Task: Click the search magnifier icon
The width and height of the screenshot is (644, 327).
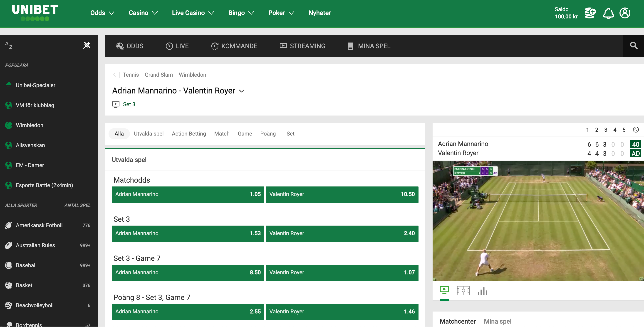Action: (634, 46)
